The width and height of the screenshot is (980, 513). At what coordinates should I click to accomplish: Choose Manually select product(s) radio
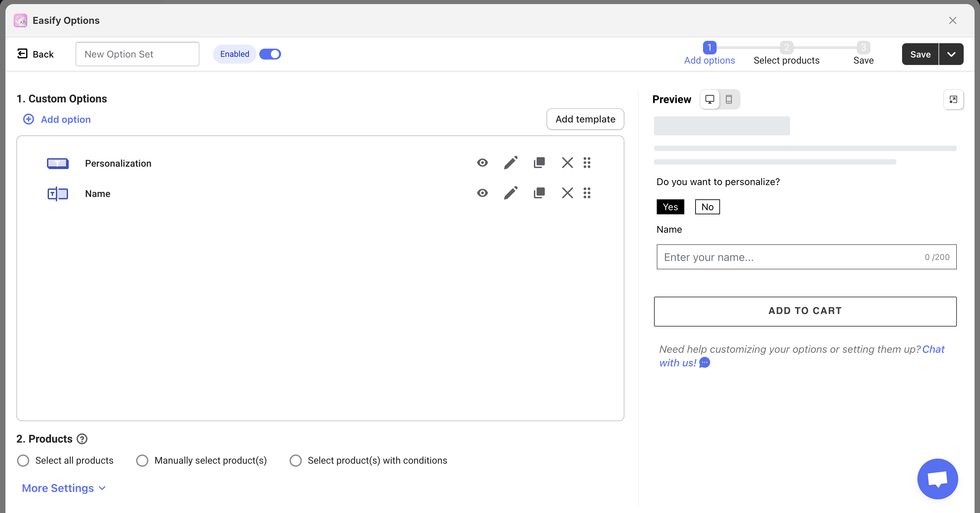(142, 461)
